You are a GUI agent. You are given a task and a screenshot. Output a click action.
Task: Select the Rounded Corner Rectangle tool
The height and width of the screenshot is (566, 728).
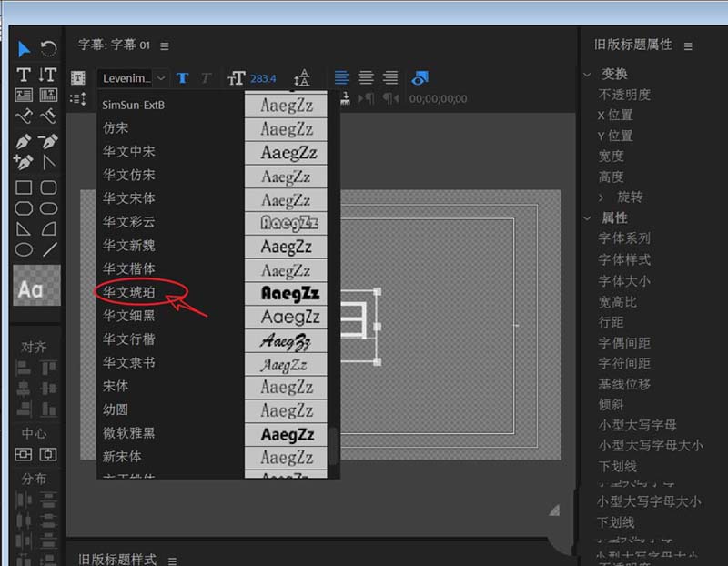[48, 208]
